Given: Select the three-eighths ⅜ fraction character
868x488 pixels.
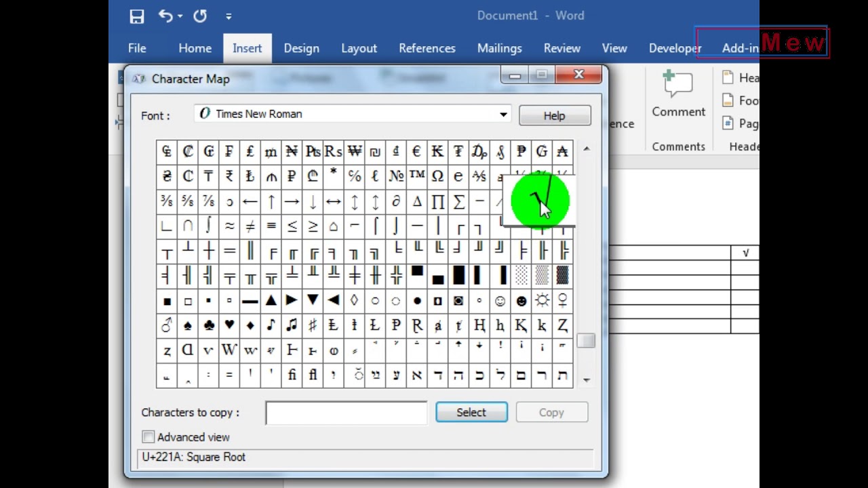Looking at the screenshot, I should pos(167,201).
